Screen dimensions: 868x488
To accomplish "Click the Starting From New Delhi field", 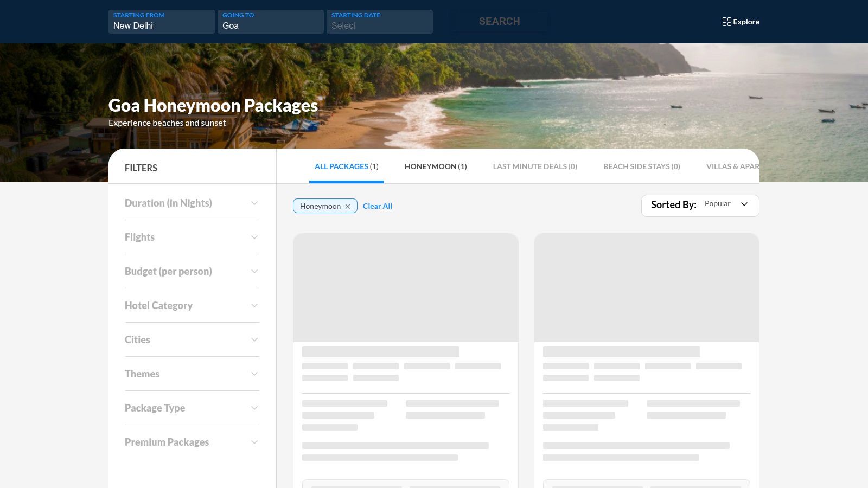I will (x=161, y=22).
